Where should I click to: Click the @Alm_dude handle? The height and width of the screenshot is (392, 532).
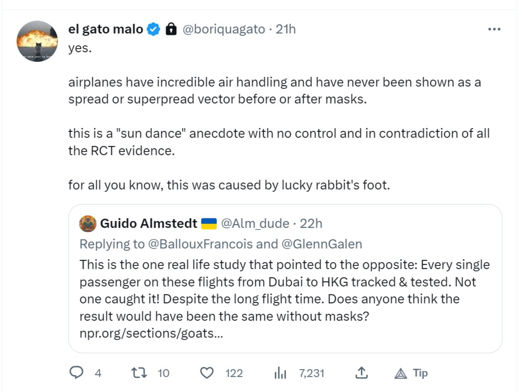click(x=255, y=224)
